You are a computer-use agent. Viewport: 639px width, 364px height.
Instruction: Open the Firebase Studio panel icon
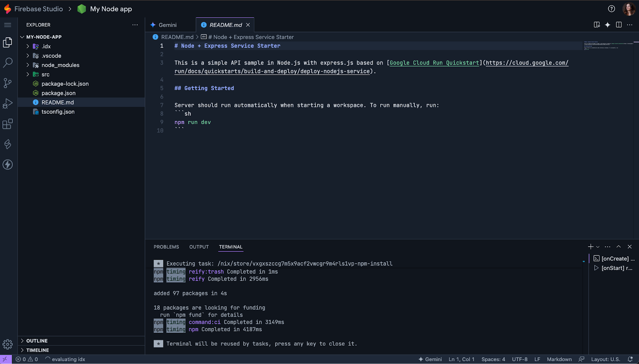tap(8, 144)
